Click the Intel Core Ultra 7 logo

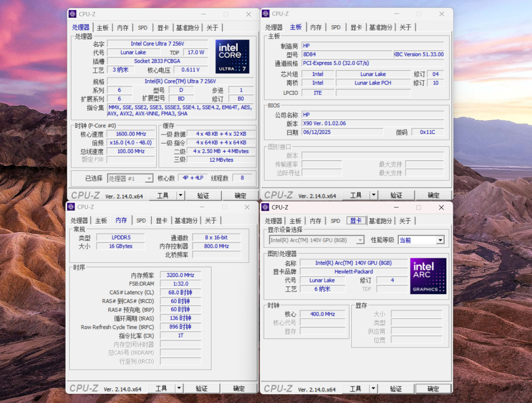232,57
